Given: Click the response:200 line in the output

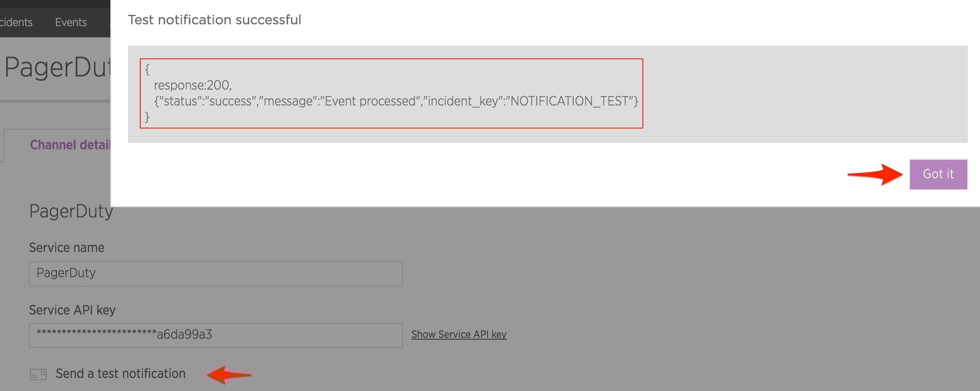Looking at the screenshot, I should click(192, 85).
